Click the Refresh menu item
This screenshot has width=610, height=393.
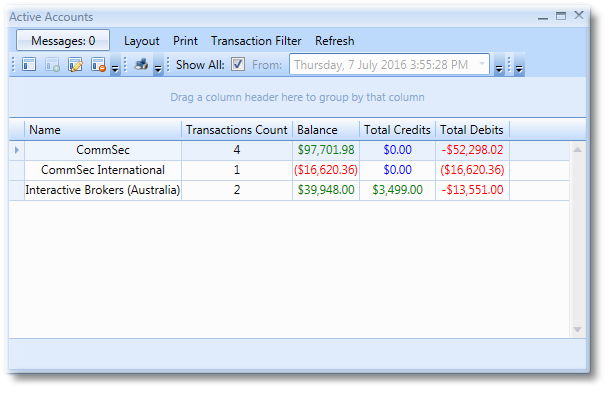coord(335,41)
